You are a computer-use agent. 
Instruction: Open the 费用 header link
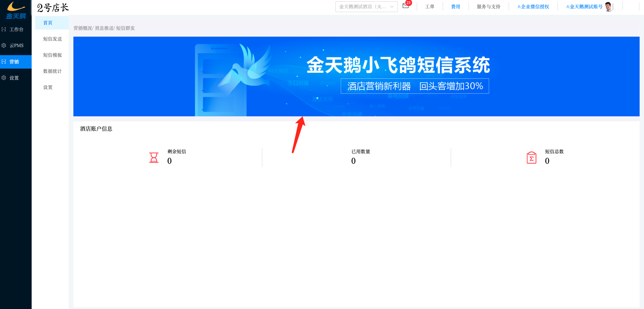coord(455,7)
